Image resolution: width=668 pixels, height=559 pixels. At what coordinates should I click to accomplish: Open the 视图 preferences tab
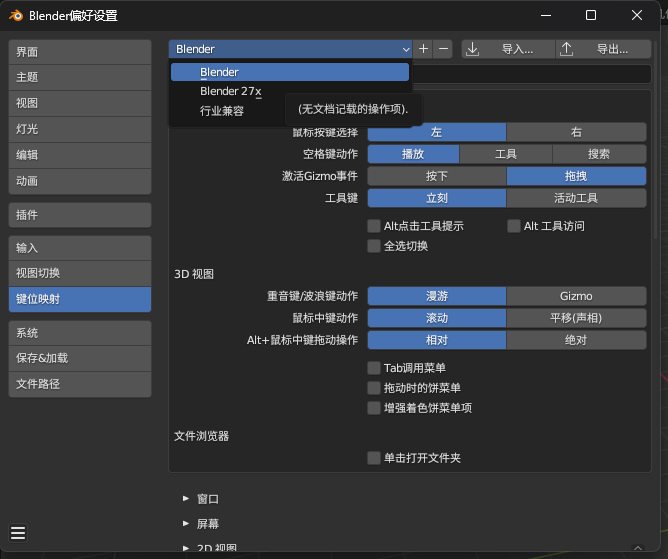(x=80, y=103)
